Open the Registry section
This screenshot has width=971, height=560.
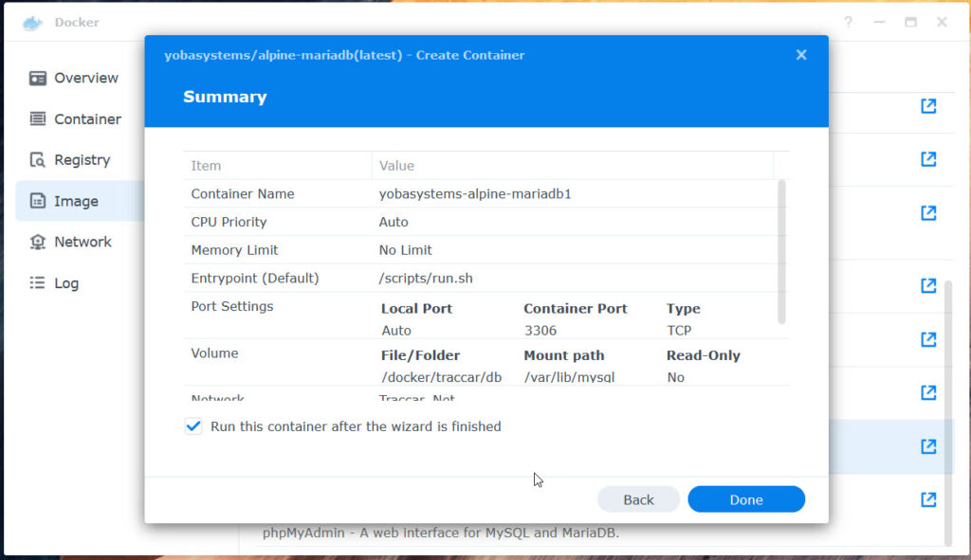pos(70,159)
